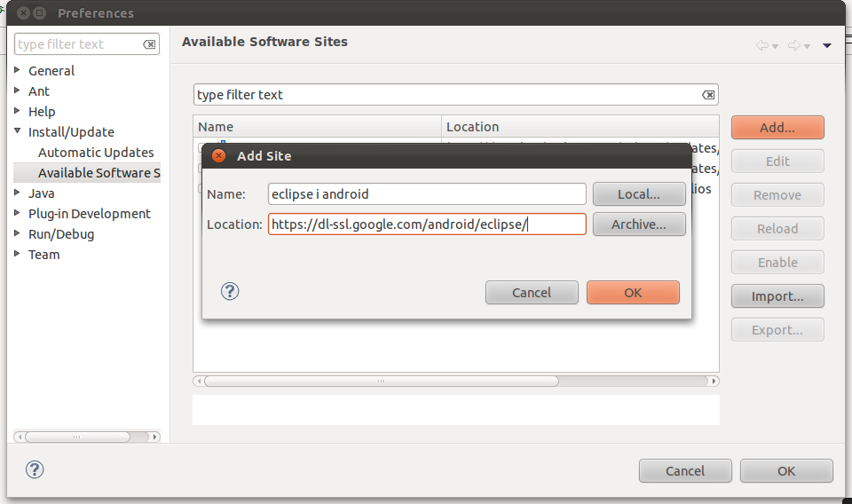Click the horizontal scrollbar under sites table

click(x=382, y=382)
